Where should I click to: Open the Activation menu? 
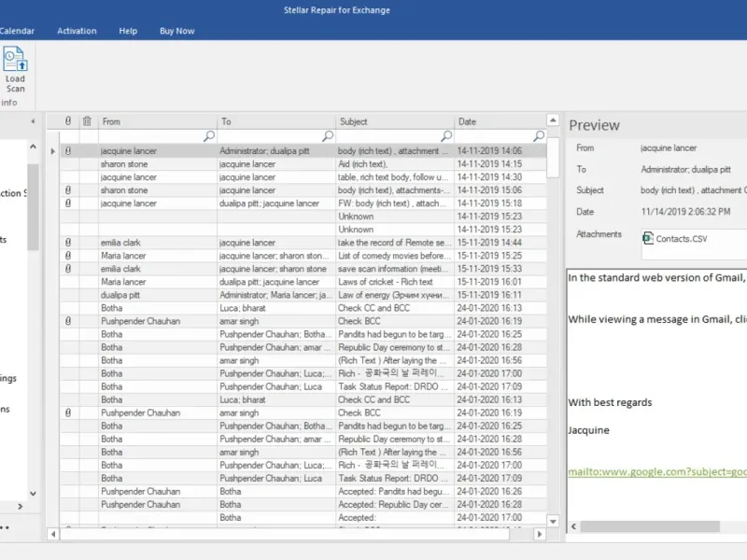tap(77, 31)
